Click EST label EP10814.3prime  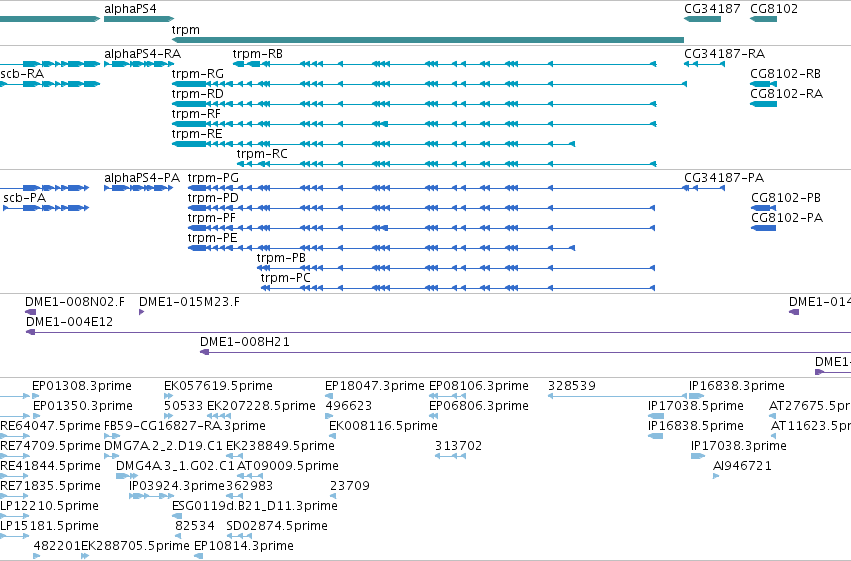coord(244,546)
